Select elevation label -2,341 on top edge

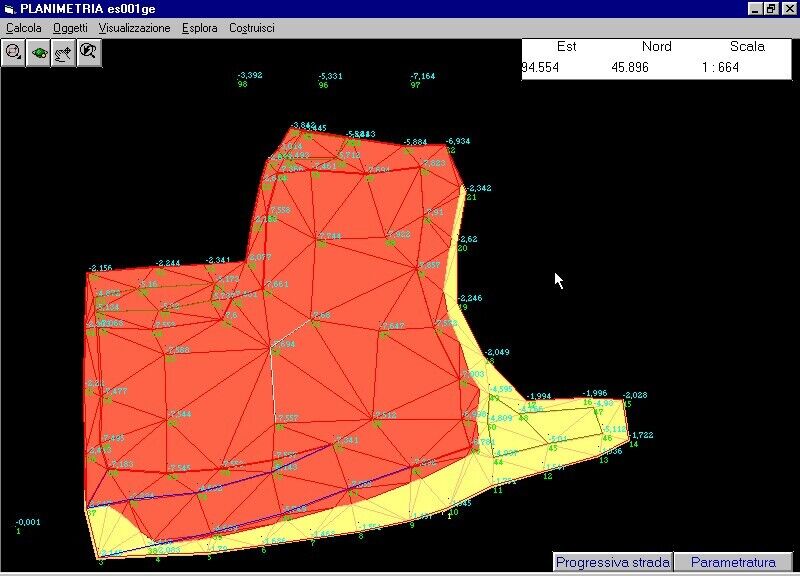217,260
